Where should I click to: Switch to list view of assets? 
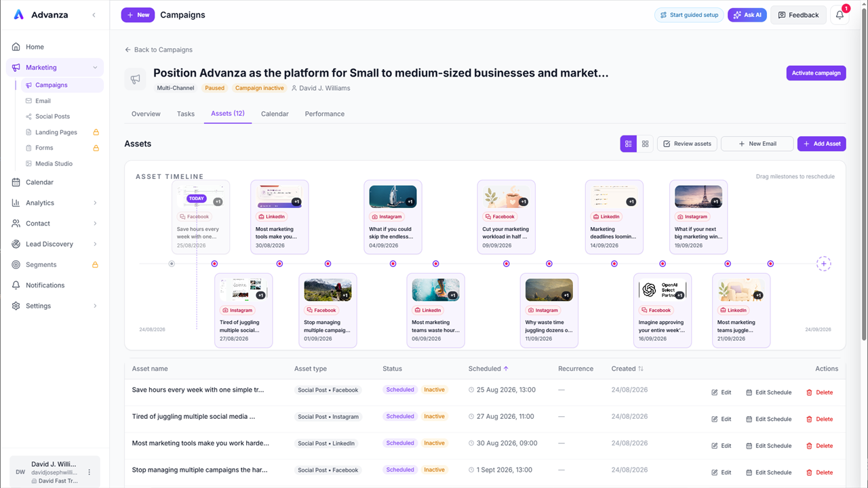629,144
